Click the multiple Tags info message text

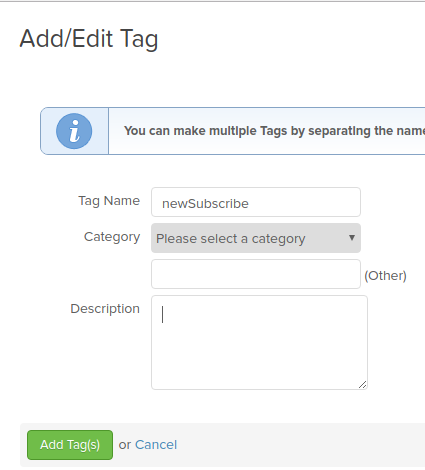click(274, 131)
